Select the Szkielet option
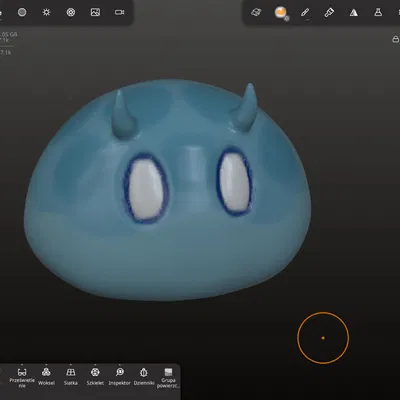Image resolution: width=400 pixels, height=400 pixels. pos(95,376)
